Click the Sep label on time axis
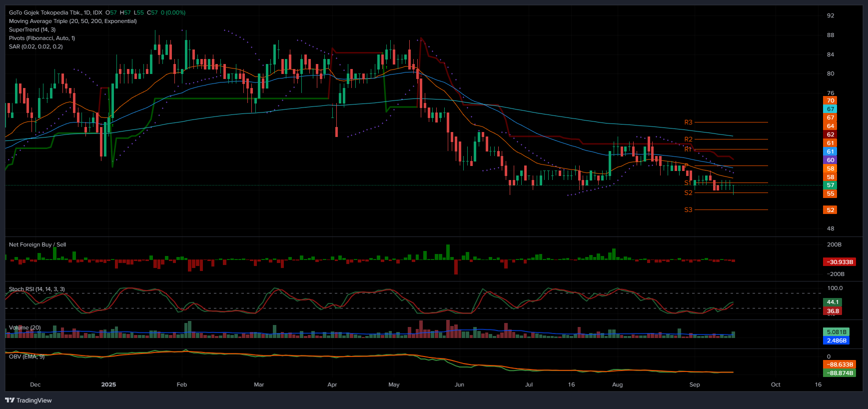This screenshot has height=409, width=868. [695, 384]
